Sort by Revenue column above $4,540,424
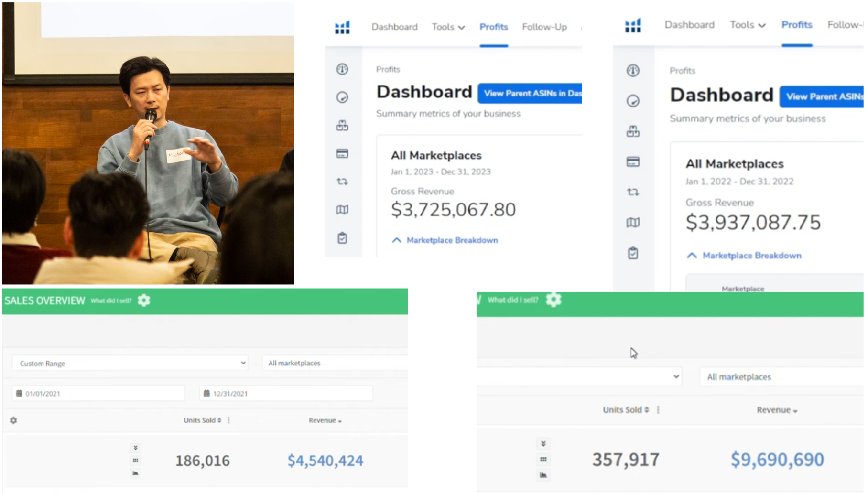Viewport: 868px width, 493px height. pyautogui.click(x=325, y=420)
